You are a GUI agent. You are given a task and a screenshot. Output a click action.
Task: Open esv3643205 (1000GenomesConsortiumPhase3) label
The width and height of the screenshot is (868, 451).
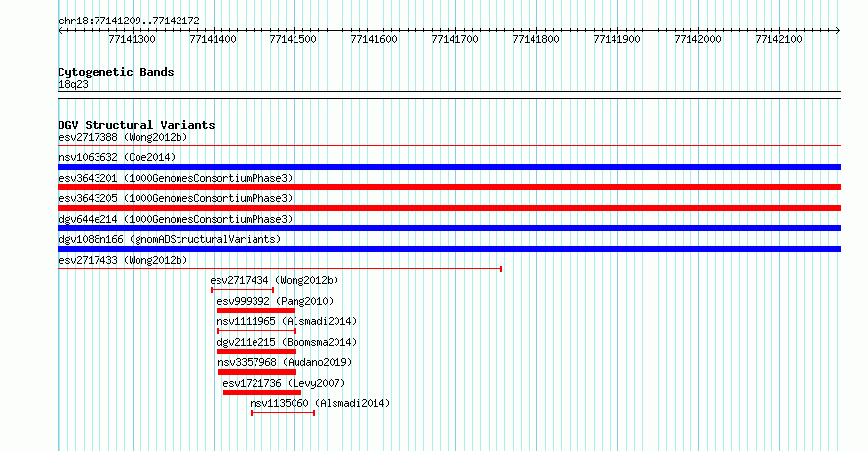click(176, 198)
